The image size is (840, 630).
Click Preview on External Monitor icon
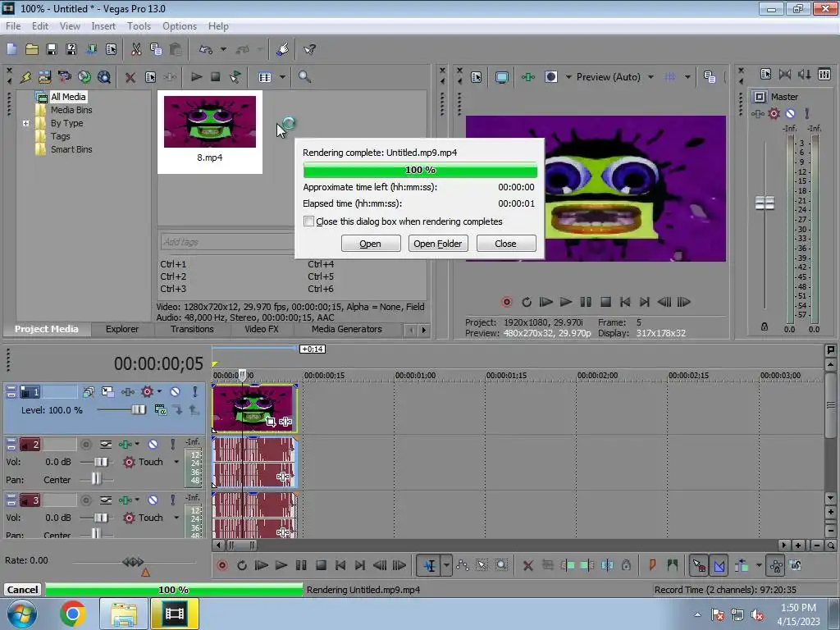pyautogui.click(x=501, y=77)
